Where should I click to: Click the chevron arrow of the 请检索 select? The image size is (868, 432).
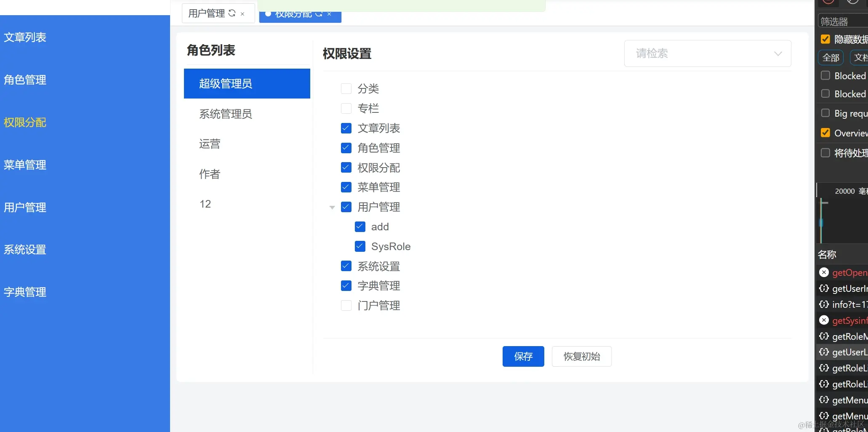(778, 54)
